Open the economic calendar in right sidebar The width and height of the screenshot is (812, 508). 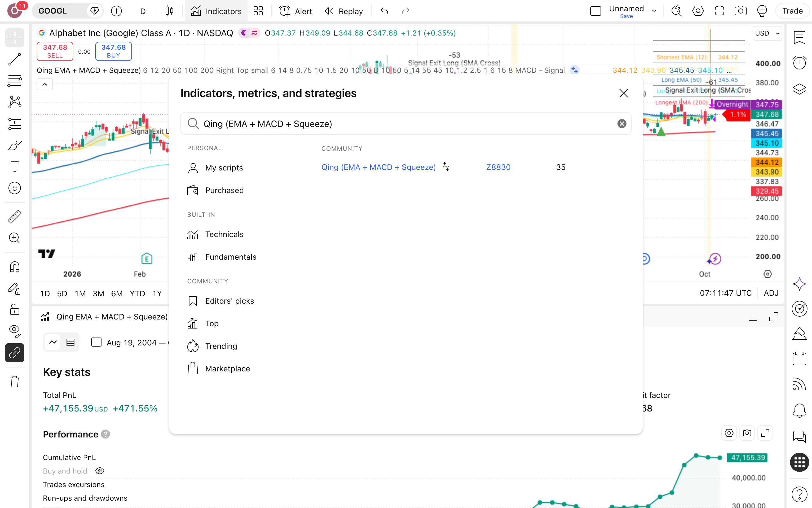point(799,358)
